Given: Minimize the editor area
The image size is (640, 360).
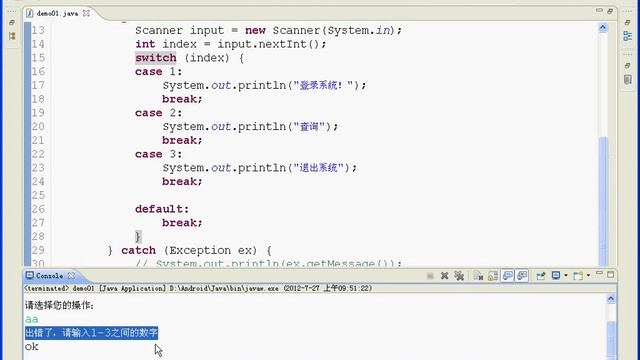Looking at the screenshot, I should coord(599,11).
